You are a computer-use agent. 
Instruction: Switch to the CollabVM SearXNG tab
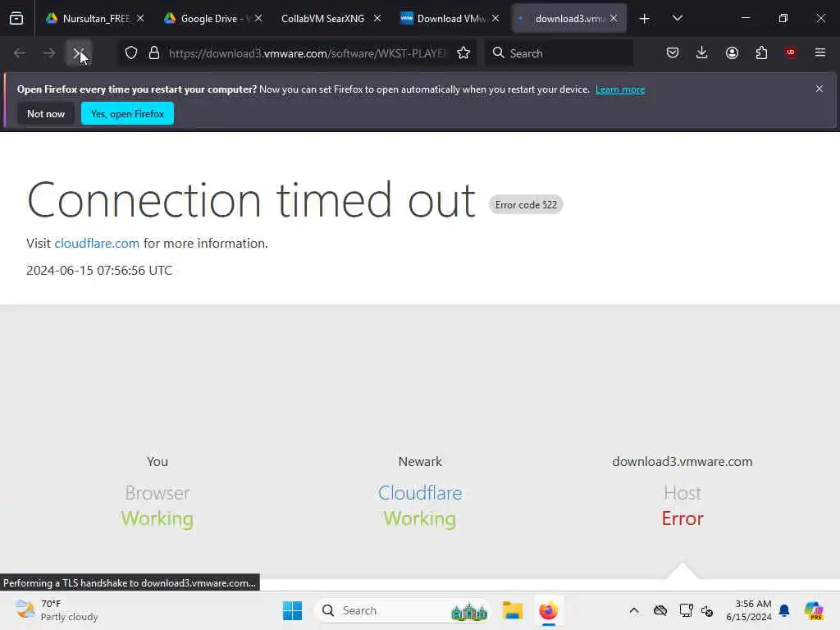[x=331, y=18]
